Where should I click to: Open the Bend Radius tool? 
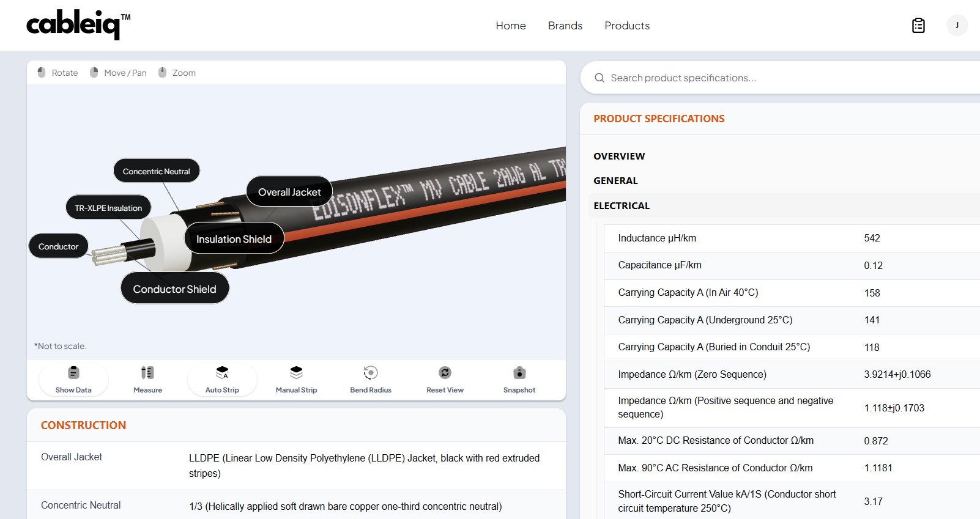click(371, 380)
